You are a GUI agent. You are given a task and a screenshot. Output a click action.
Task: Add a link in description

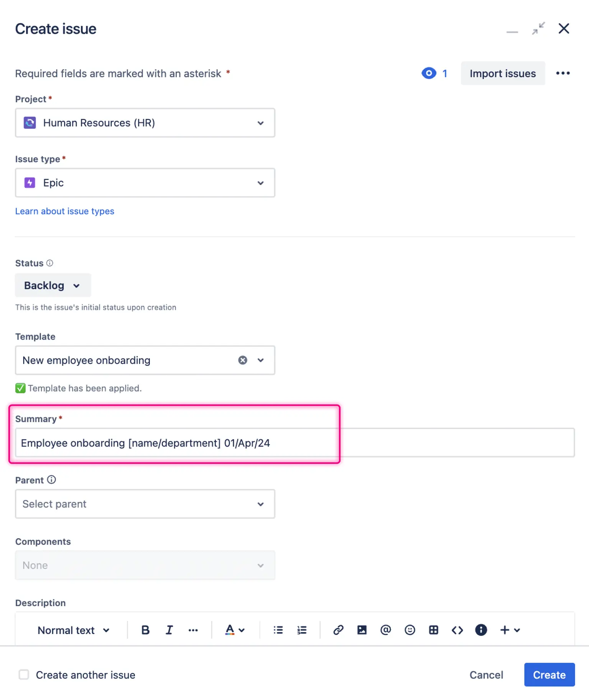338,630
